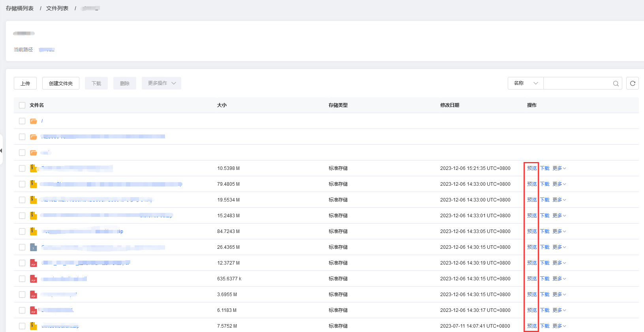The width and height of the screenshot is (644, 332).
Task: Click the greyed 下载 toolbar button
Action: [96, 83]
